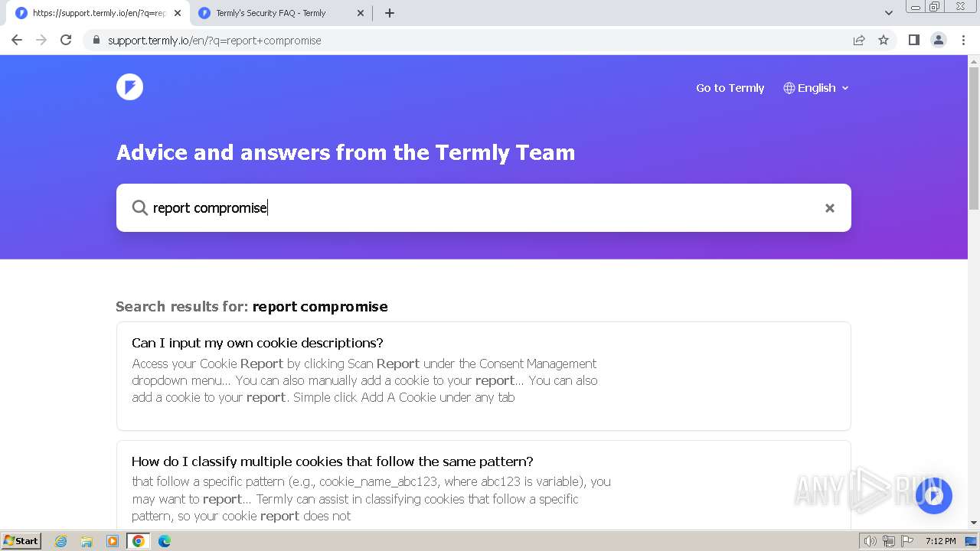Image resolution: width=980 pixels, height=551 pixels.
Task: Toggle the browser side panel
Action: [913, 40]
